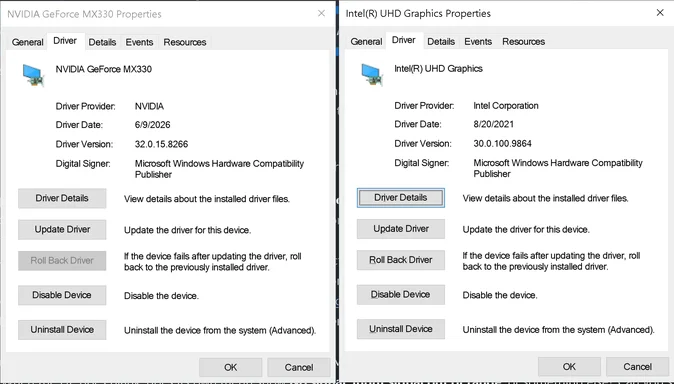This screenshot has height=384, width=674.
Task: Click Uninstall Device in Intel UHD window
Action: [x=401, y=329]
